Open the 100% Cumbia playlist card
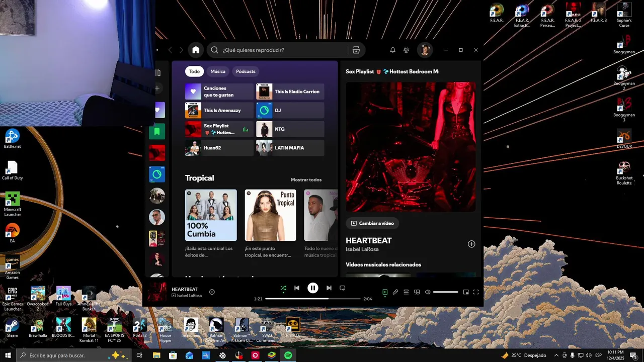The height and width of the screenshot is (362, 644). point(211,224)
